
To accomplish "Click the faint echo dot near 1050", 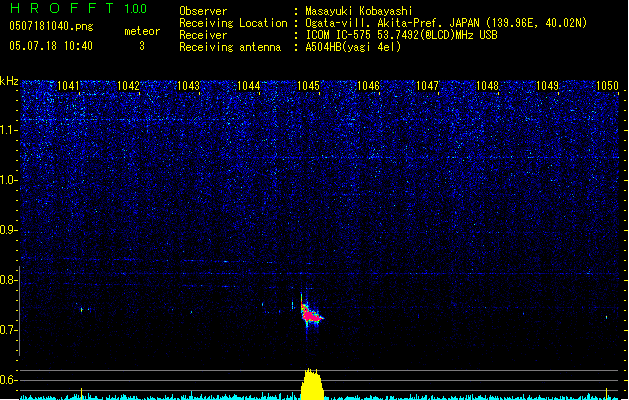I will point(606,317).
